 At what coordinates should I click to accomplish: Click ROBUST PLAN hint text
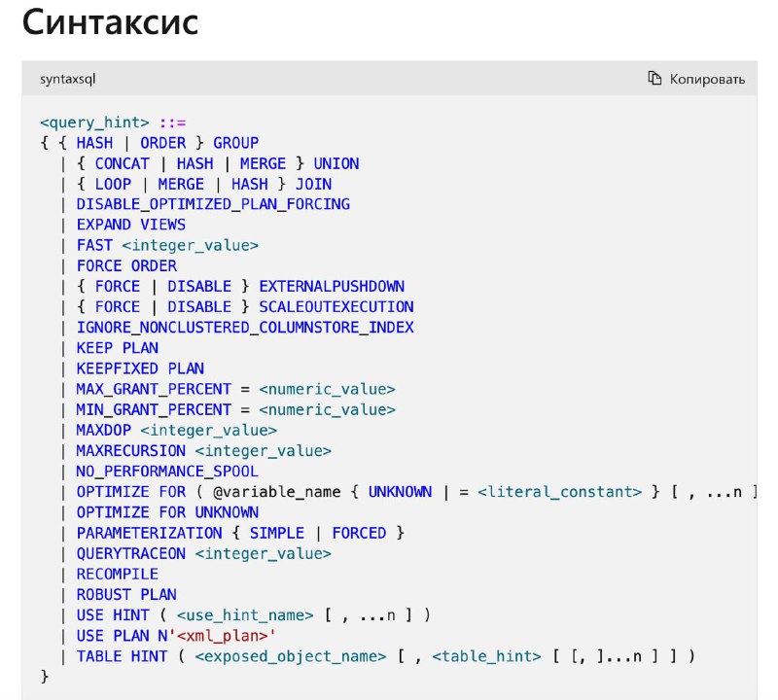click(126, 595)
